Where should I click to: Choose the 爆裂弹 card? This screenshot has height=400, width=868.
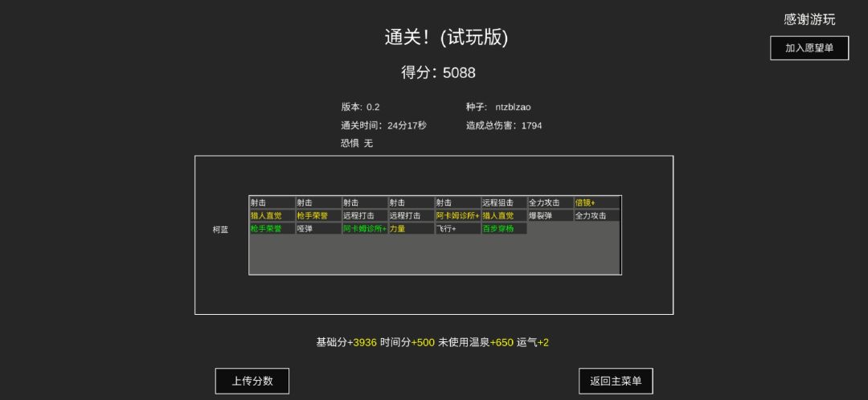551,216
